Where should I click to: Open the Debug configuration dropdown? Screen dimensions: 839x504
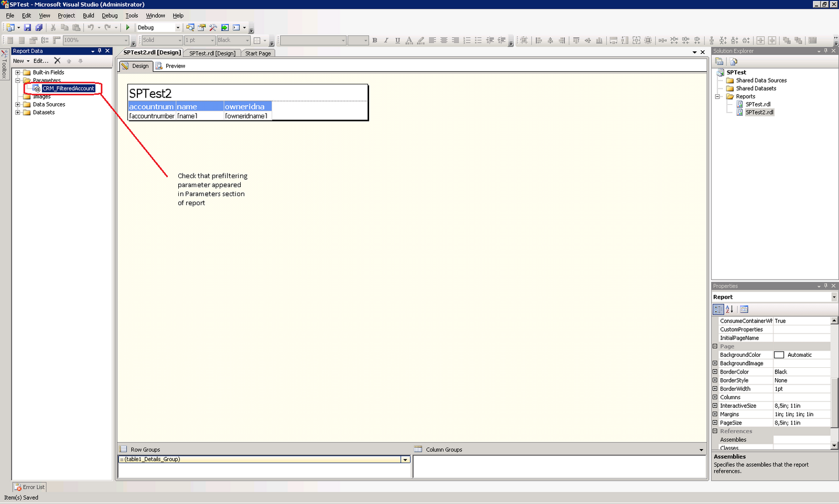point(178,28)
